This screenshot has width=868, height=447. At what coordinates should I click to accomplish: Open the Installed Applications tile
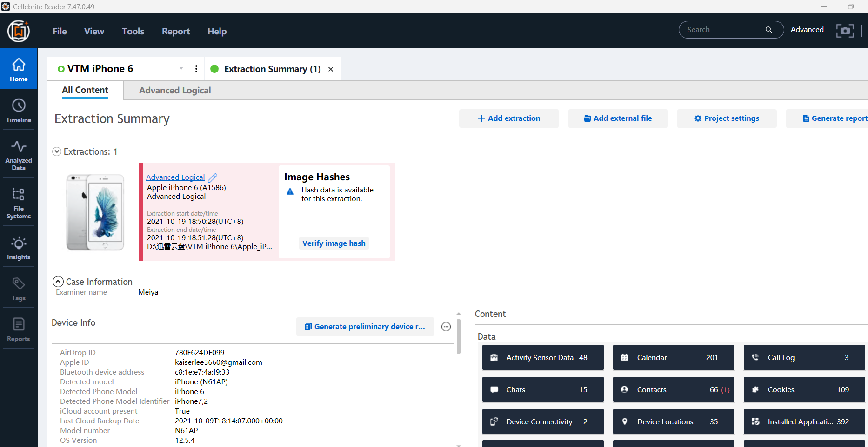pos(804,421)
